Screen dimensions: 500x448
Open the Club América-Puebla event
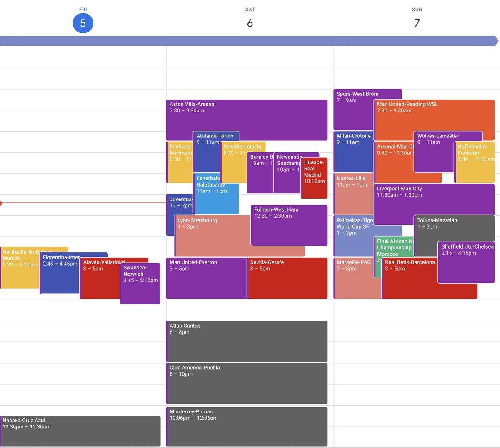tap(247, 383)
